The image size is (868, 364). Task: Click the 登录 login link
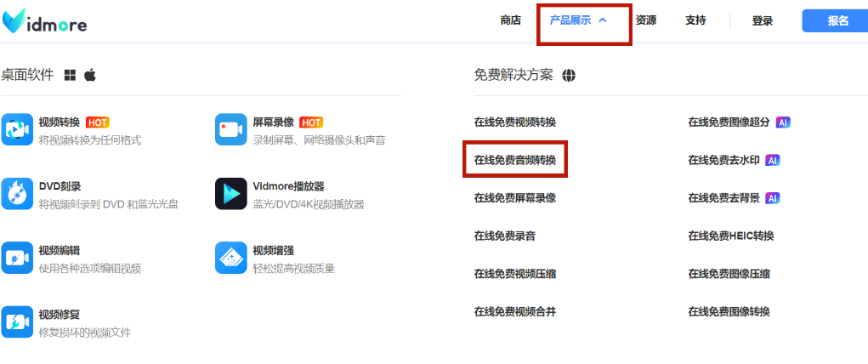tap(763, 21)
